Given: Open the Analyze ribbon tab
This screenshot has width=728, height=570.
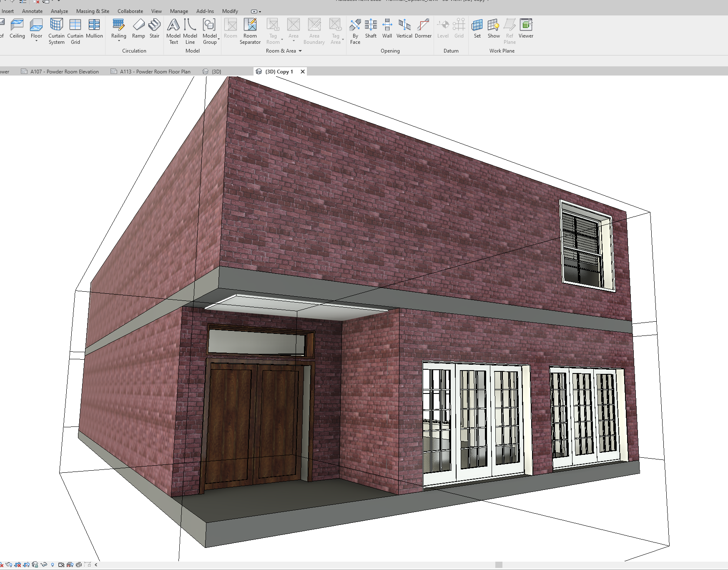Looking at the screenshot, I should tap(59, 11).
